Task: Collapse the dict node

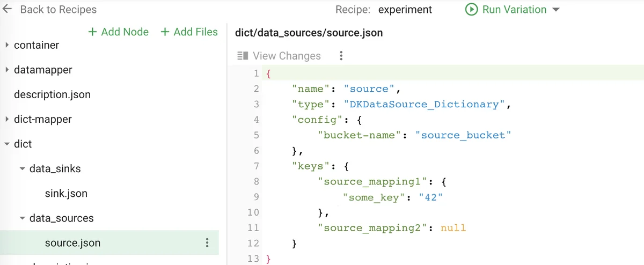Action: (7, 144)
